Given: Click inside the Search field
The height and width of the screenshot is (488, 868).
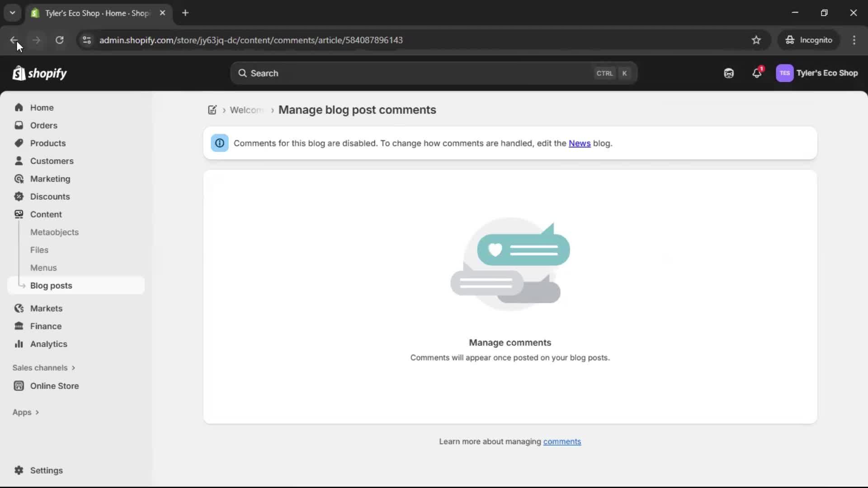Looking at the screenshot, I should (407, 73).
